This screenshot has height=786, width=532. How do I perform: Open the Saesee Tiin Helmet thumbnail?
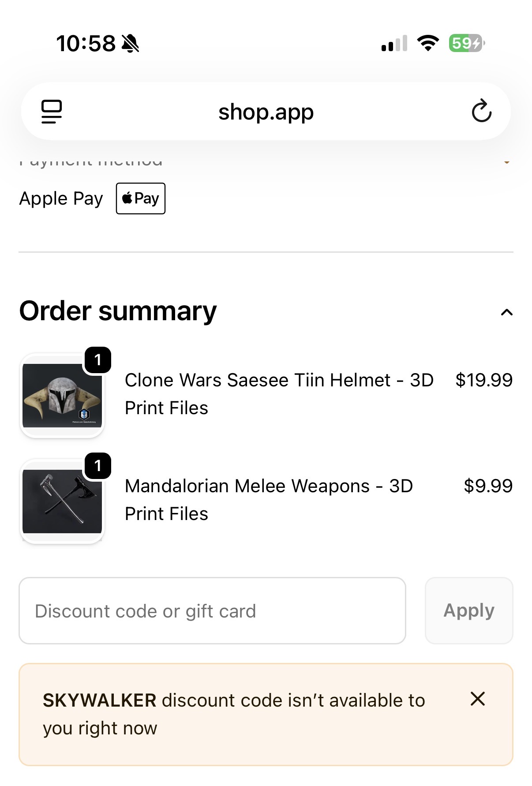(62, 396)
